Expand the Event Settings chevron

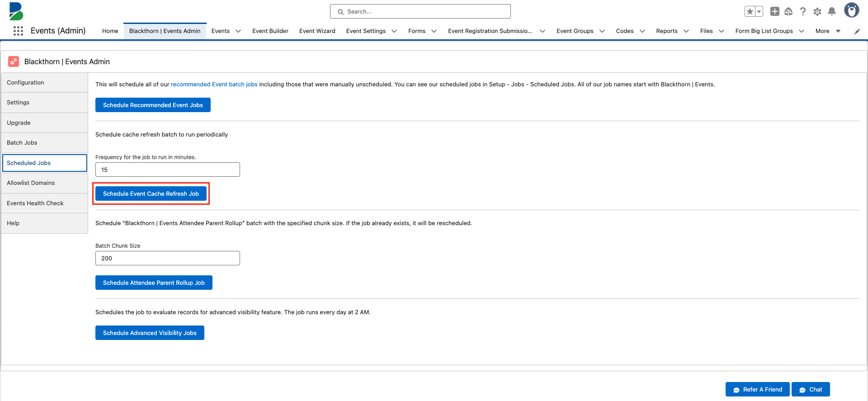coord(394,31)
